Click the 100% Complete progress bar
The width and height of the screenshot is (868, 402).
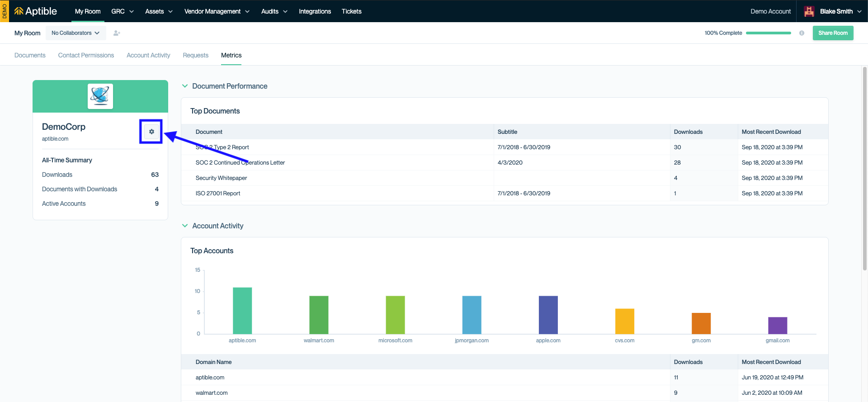768,33
